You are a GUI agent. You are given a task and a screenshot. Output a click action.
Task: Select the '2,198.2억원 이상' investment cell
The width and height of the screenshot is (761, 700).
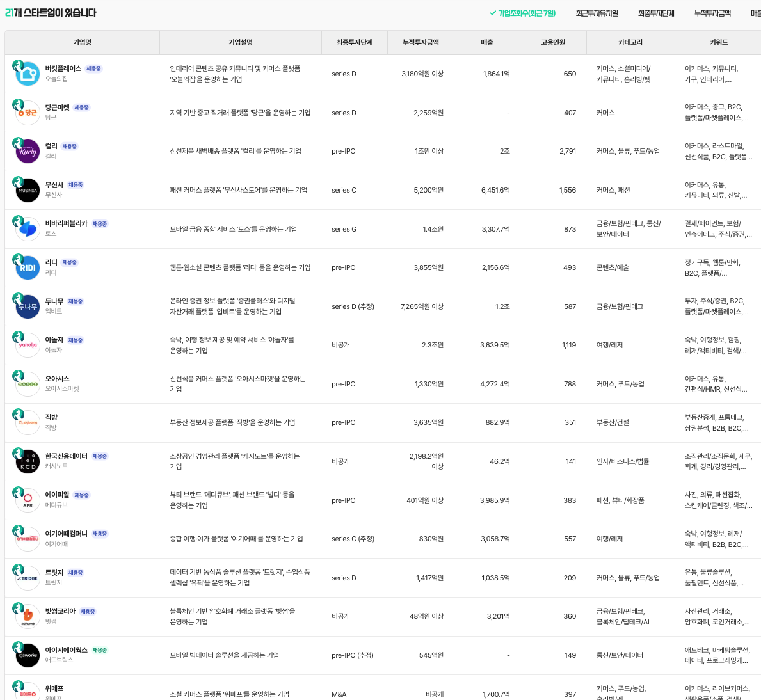[426, 461]
